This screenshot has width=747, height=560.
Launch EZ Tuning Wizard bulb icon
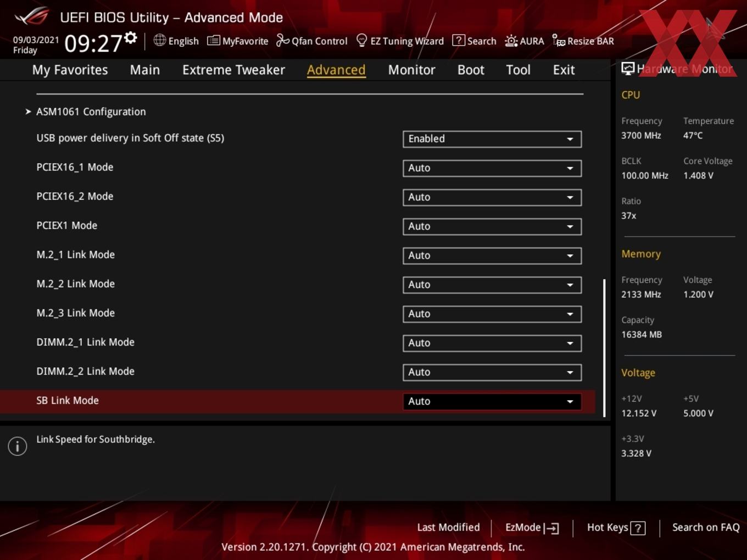361,41
